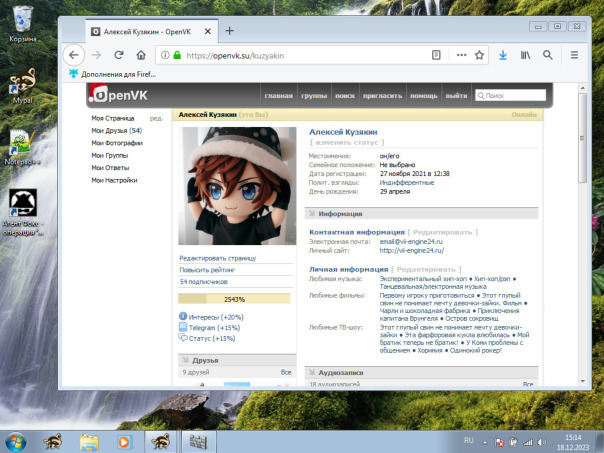604x453 pixels.
Task: Bookmark this page with star icon
Action: tap(479, 55)
